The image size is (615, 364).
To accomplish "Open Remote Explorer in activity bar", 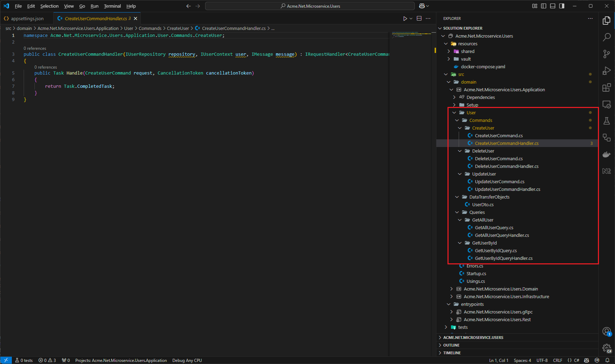I will (606, 104).
